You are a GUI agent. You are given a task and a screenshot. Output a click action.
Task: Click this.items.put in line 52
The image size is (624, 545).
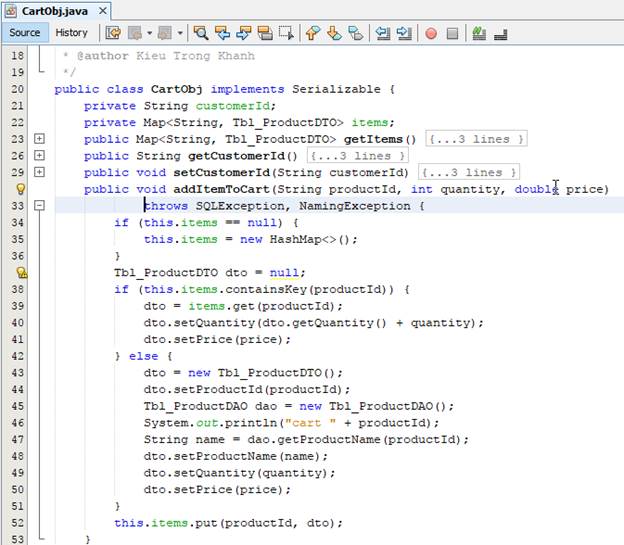click(166, 523)
